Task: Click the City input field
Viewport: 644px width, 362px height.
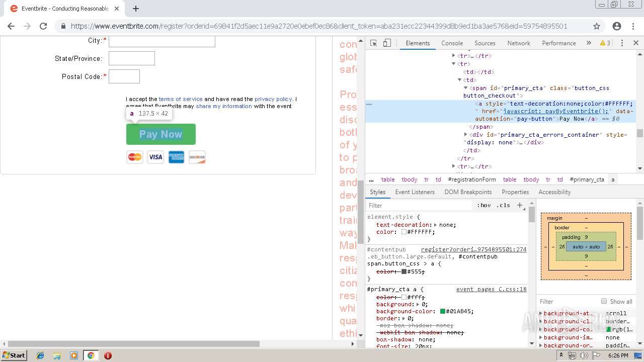Action: coord(162,41)
